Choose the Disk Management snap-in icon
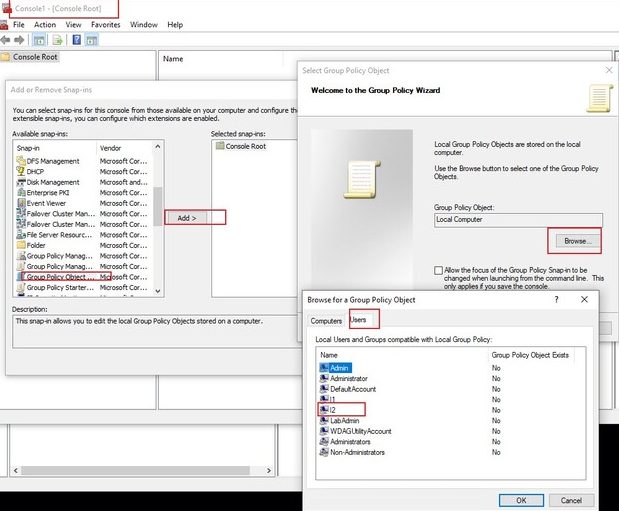 click(x=20, y=182)
